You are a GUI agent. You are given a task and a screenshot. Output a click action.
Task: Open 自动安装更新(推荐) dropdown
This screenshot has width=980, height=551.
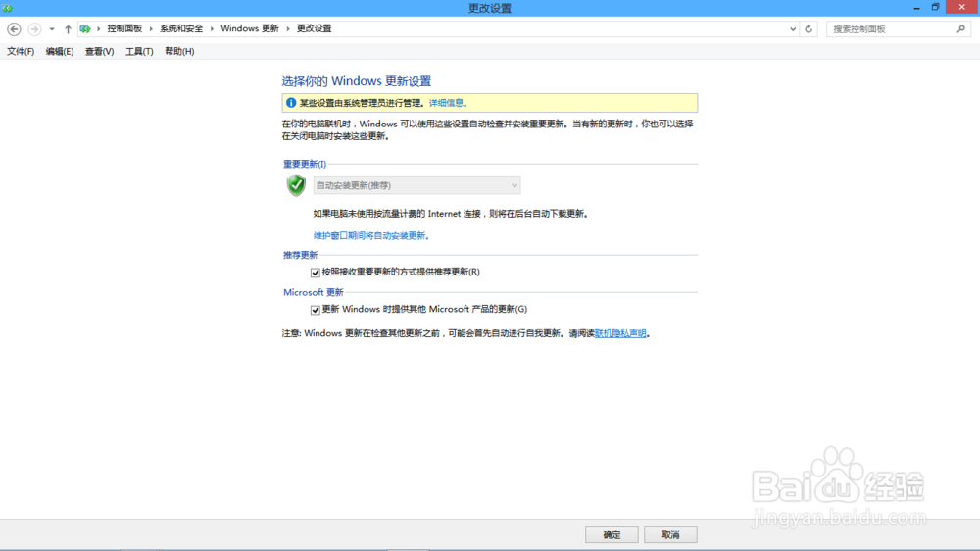416,185
